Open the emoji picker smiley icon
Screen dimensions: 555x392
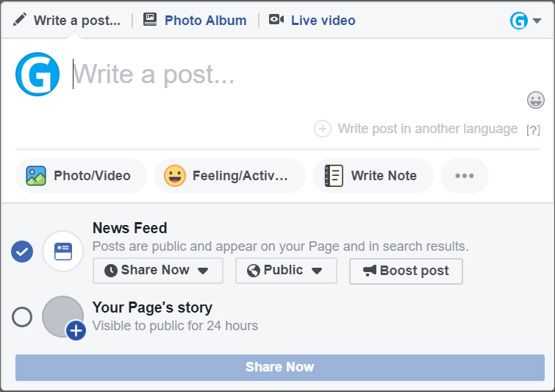[536, 100]
